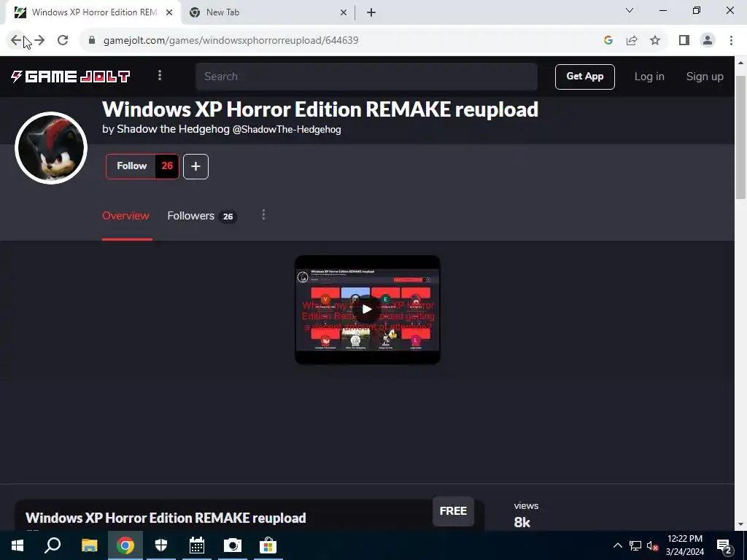The image size is (747, 560).
Task: Go to the Game Jolt home logo
Action: click(71, 77)
